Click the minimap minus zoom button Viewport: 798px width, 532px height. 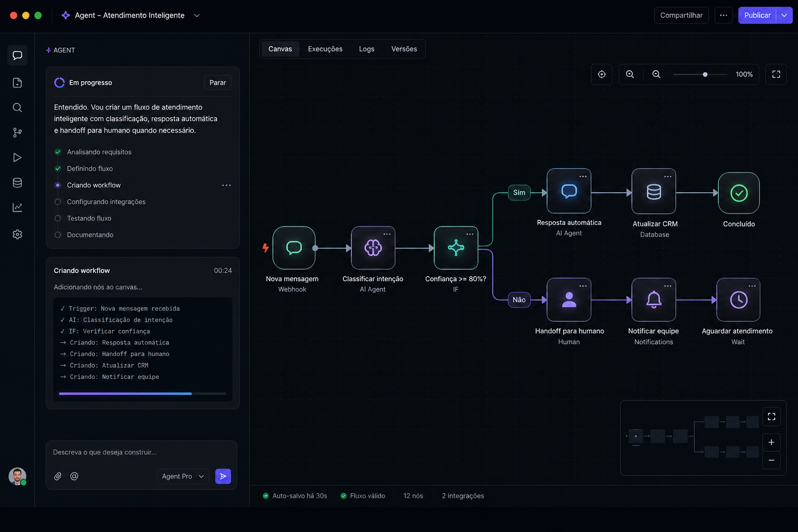click(772, 460)
